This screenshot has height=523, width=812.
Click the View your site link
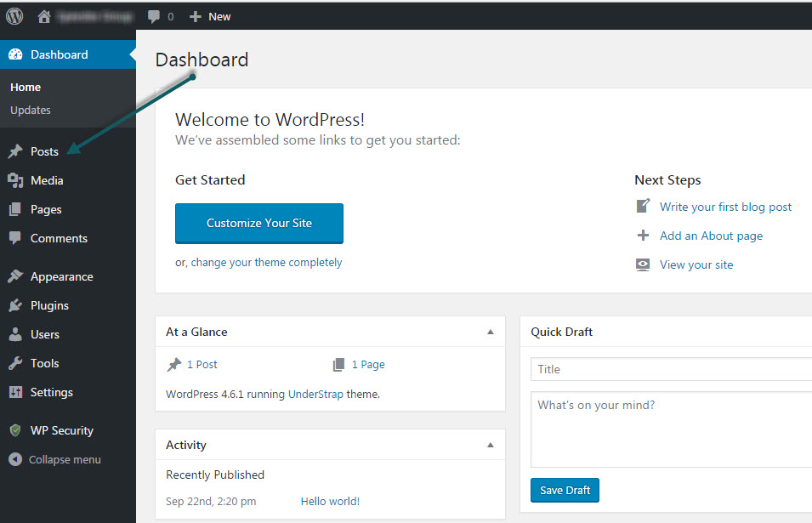coord(696,265)
